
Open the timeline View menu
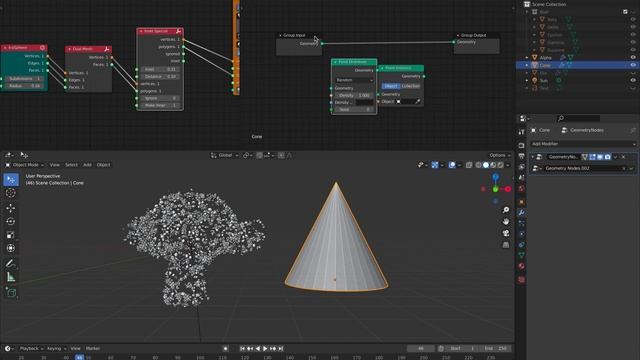coord(76,349)
